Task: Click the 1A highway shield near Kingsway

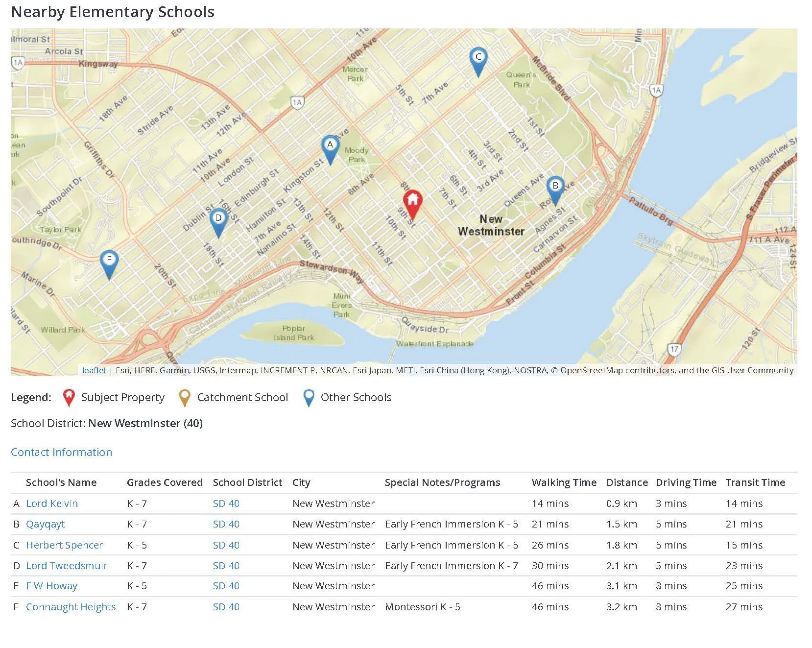Action: click(18, 62)
